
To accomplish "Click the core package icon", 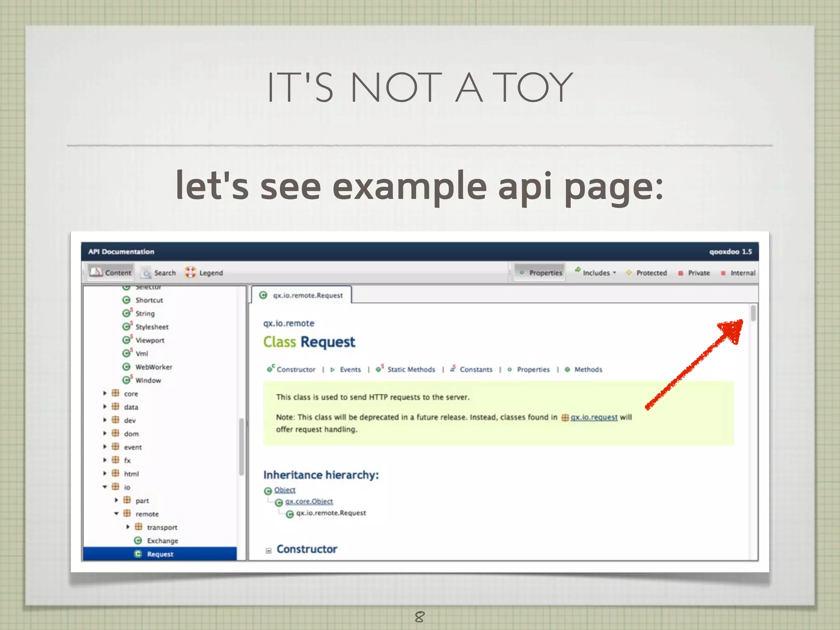I will (x=116, y=393).
